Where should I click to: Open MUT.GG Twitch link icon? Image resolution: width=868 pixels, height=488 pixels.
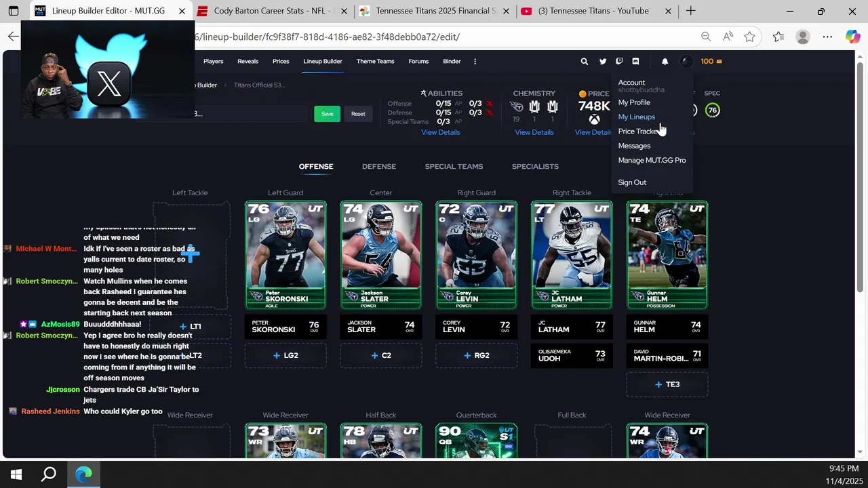pos(619,61)
